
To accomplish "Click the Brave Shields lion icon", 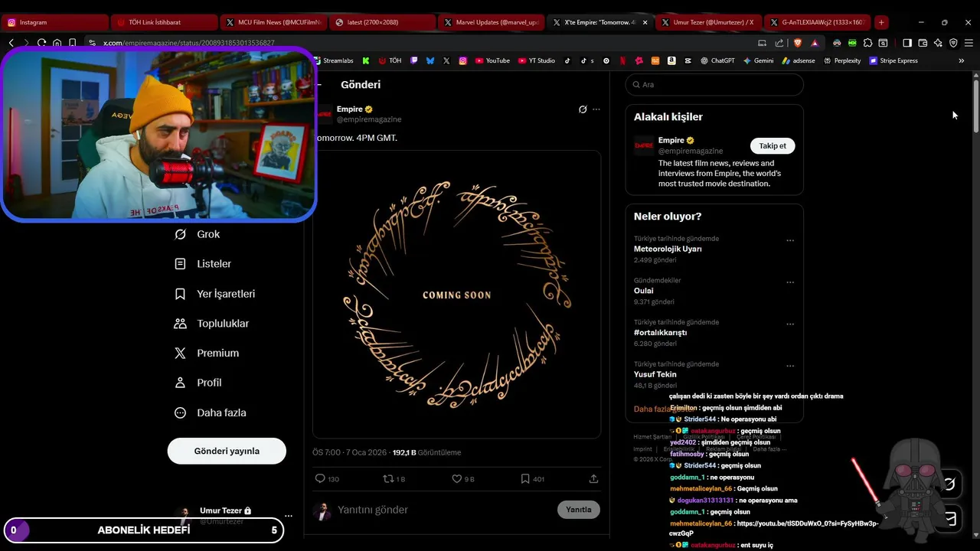I will tap(797, 43).
